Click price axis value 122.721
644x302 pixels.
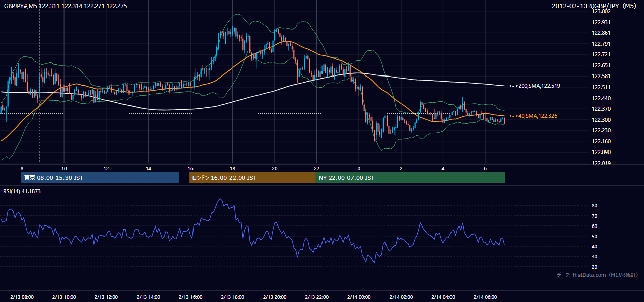pyautogui.click(x=601, y=54)
